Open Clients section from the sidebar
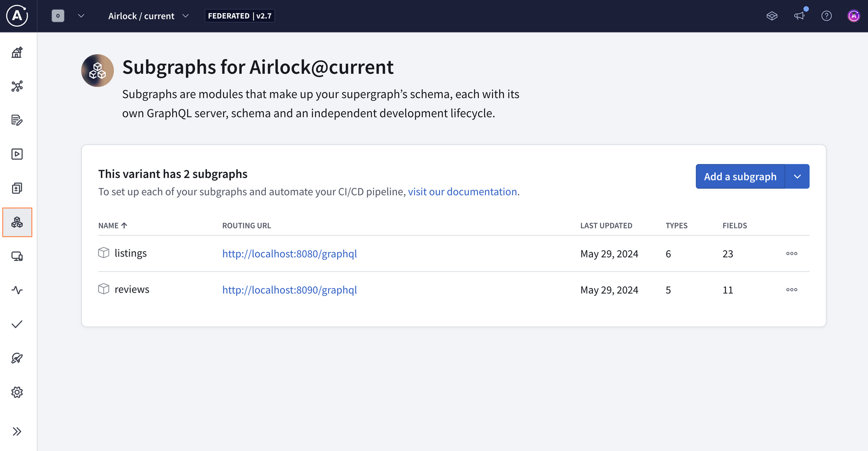 (x=17, y=256)
